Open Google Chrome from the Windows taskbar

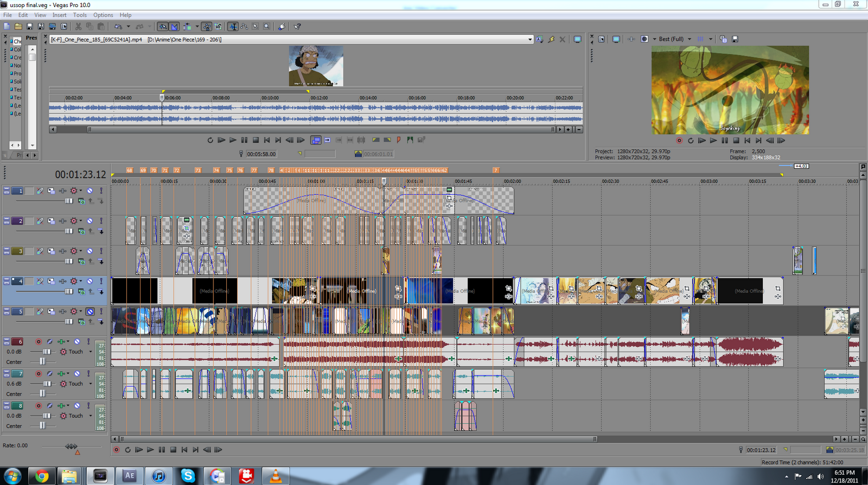point(42,476)
